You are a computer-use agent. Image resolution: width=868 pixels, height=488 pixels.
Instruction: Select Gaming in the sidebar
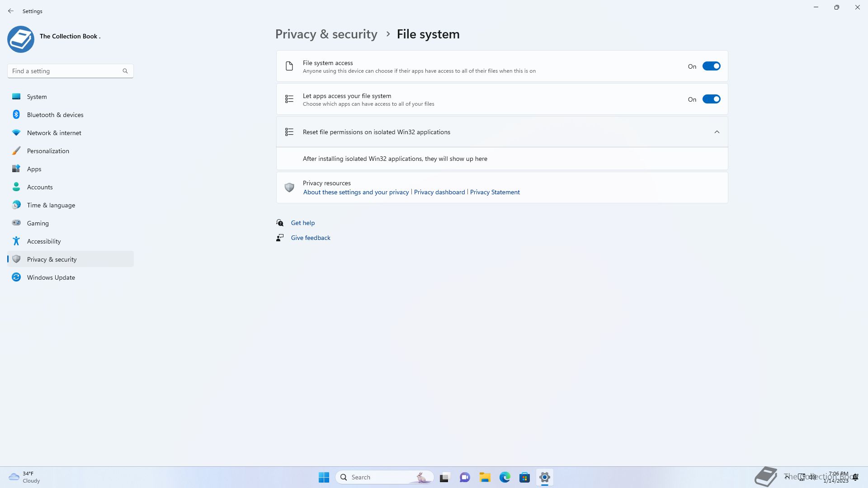click(x=71, y=223)
